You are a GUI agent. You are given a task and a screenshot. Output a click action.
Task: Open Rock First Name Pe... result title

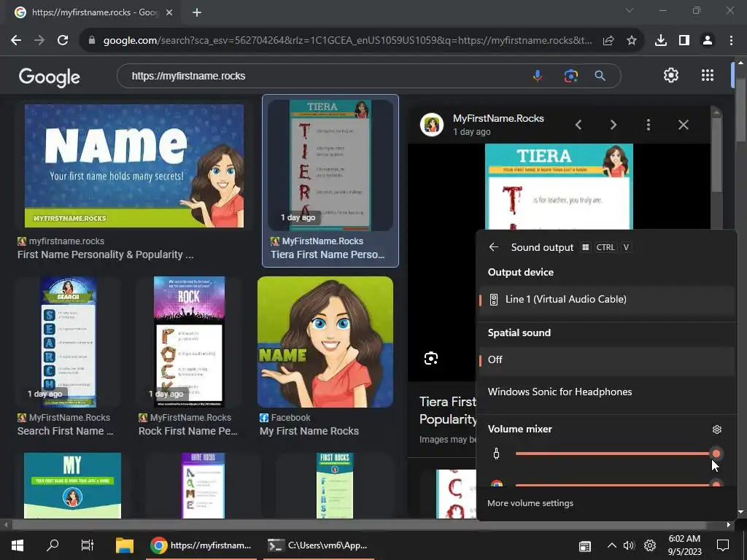(x=187, y=432)
